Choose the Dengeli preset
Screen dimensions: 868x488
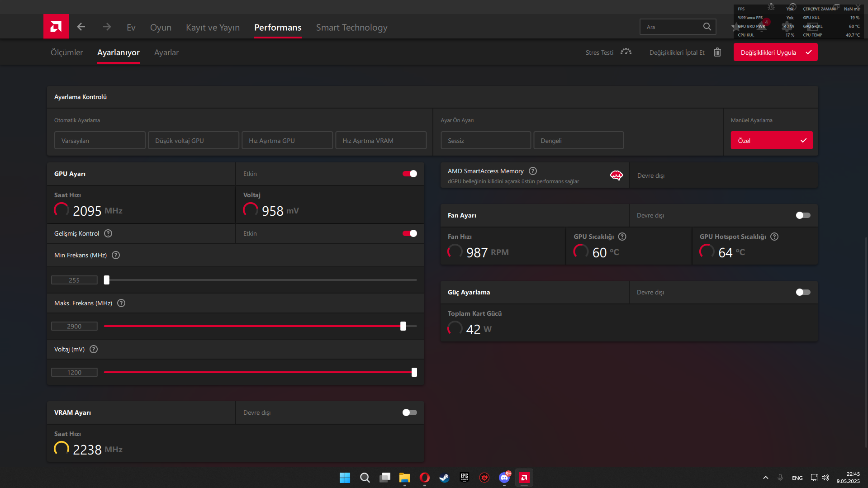[x=579, y=141]
